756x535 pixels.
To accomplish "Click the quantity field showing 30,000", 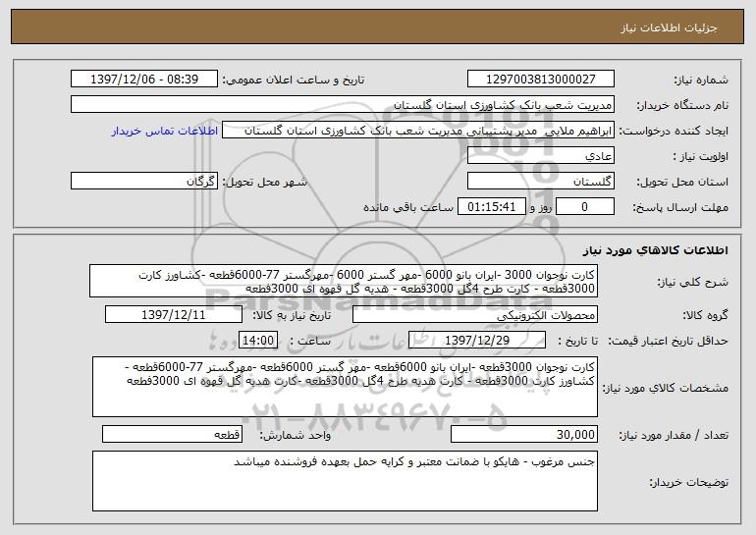I will click(x=524, y=434).
